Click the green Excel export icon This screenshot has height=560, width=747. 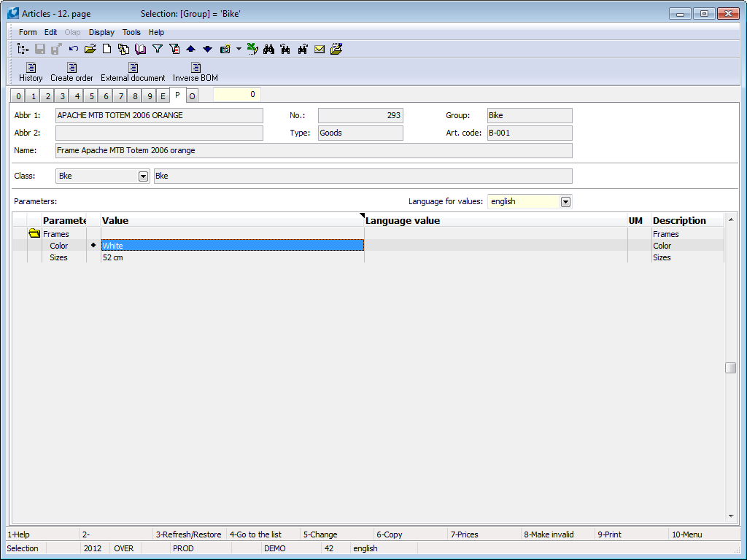click(252, 49)
